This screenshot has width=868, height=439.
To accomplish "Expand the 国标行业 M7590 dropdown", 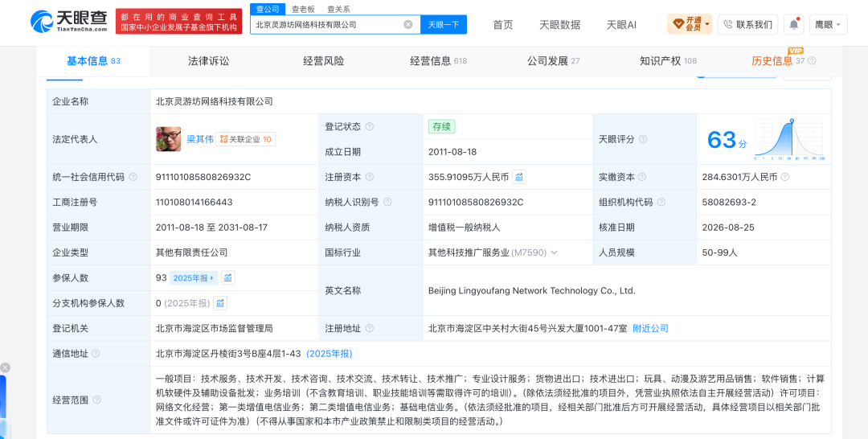I will [x=554, y=252].
